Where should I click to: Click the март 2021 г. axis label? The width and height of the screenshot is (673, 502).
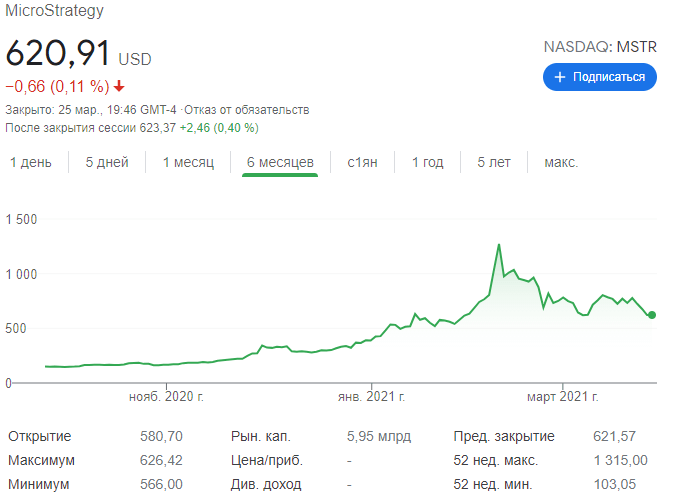click(x=563, y=397)
